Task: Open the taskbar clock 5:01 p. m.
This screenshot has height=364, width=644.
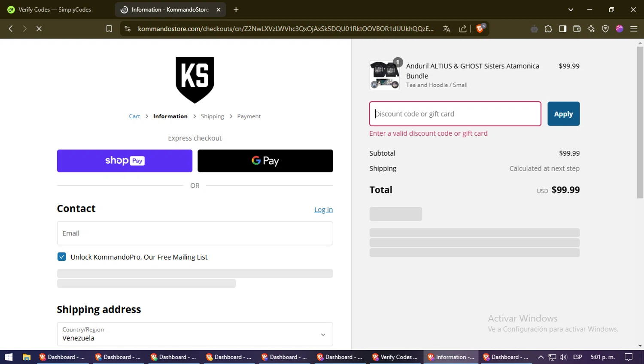Action: pyautogui.click(x=602, y=357)
